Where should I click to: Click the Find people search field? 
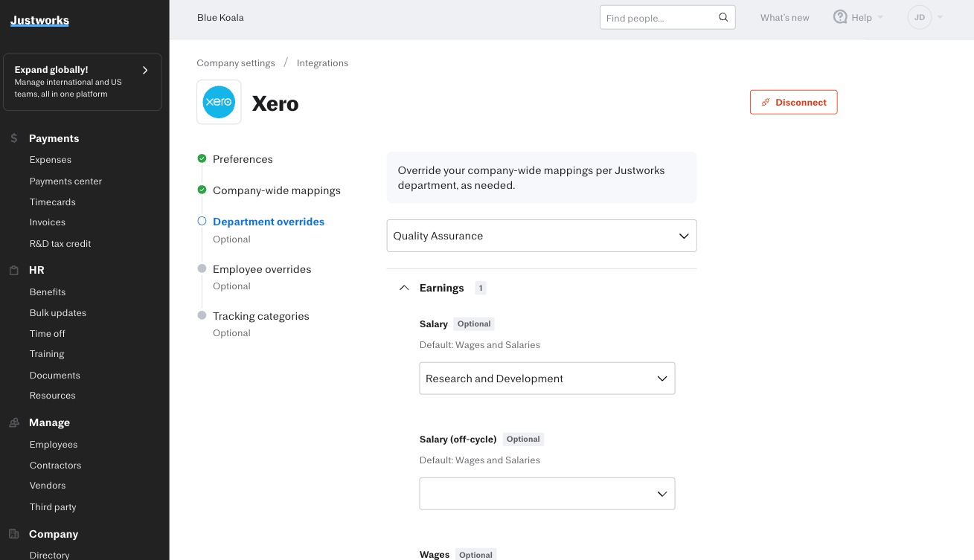coord(659,18)
